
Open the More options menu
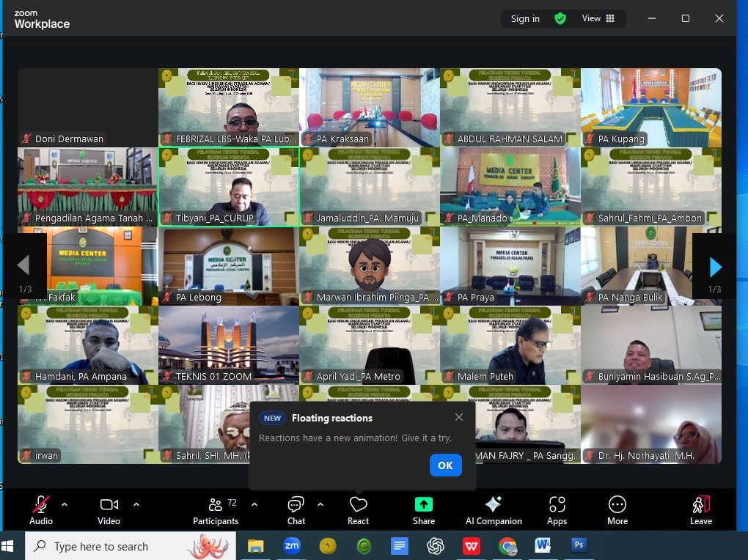point(617,509)
